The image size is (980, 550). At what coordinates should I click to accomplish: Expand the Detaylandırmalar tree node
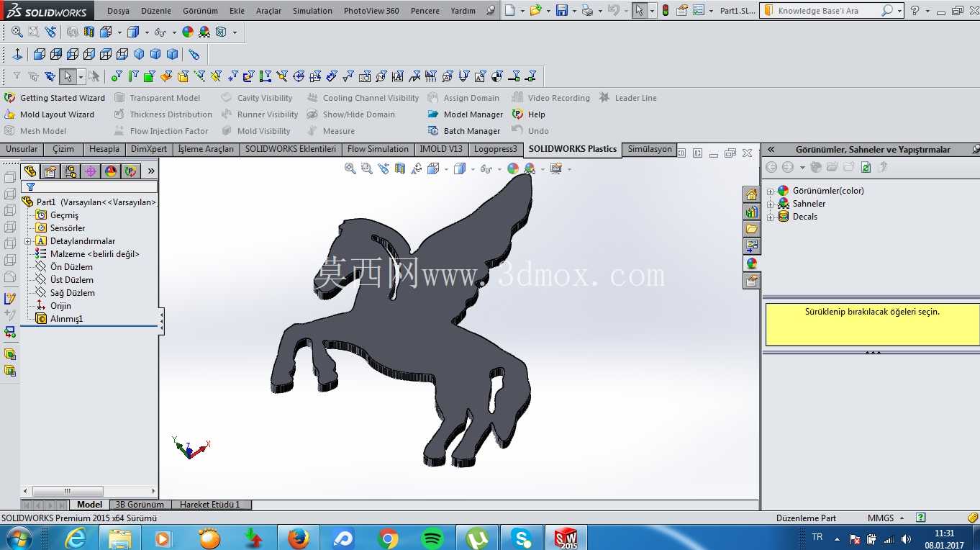tap(27, 241)
